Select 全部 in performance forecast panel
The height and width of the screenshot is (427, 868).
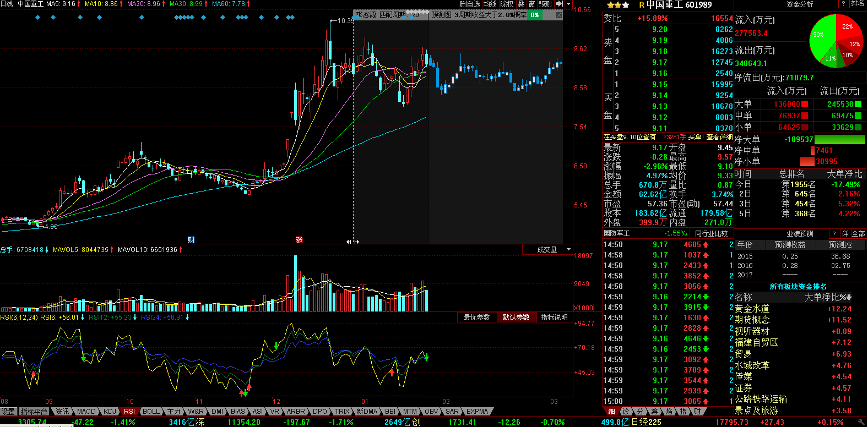pos(858,234)
